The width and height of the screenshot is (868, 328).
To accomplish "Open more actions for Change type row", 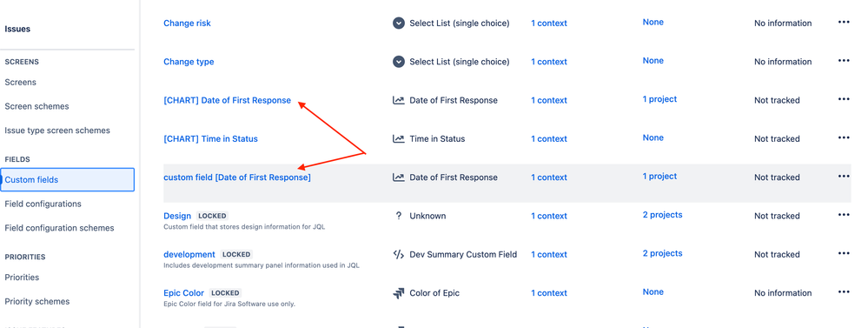I will click(x=843, y=60).
